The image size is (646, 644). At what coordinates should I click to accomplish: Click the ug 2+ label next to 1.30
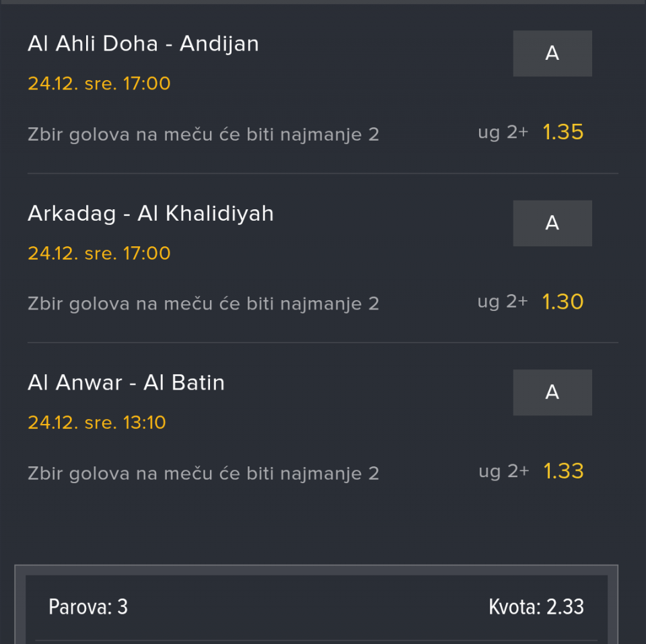pos(503,302)
